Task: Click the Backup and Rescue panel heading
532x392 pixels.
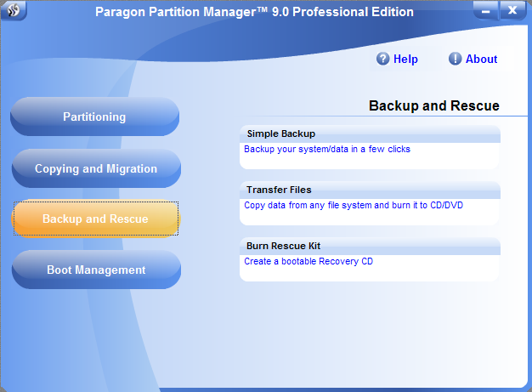Action: click(433, 106)
